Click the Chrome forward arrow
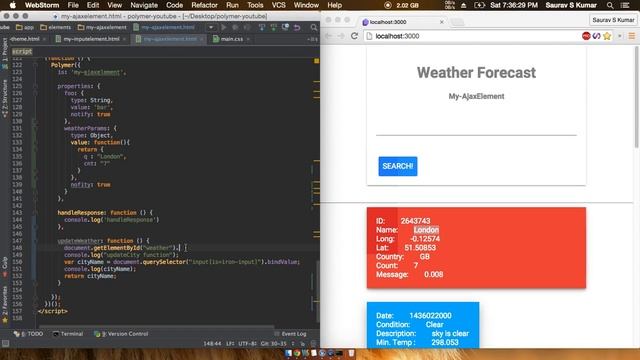 coord(341,36)
